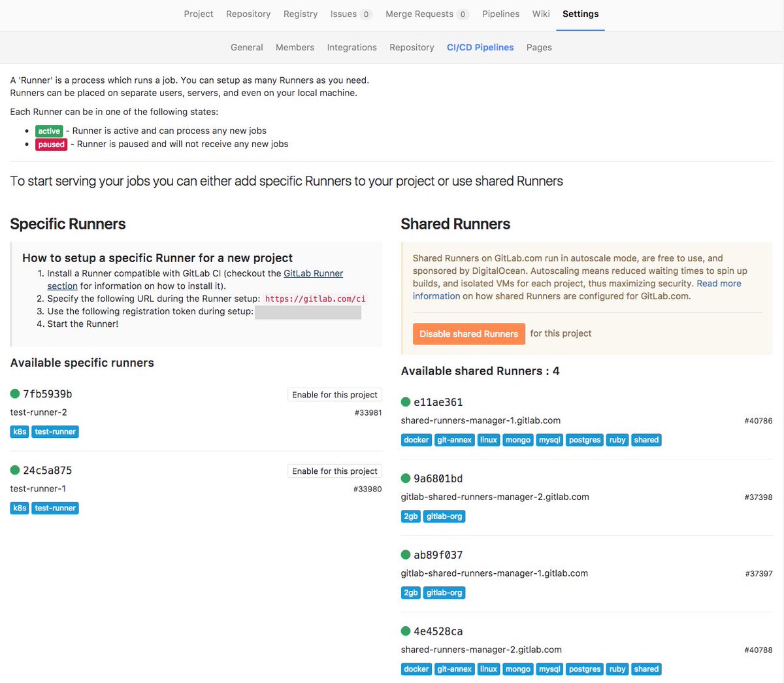Click the https://gitlab.com/ci URL text

(x=316, y=299)
